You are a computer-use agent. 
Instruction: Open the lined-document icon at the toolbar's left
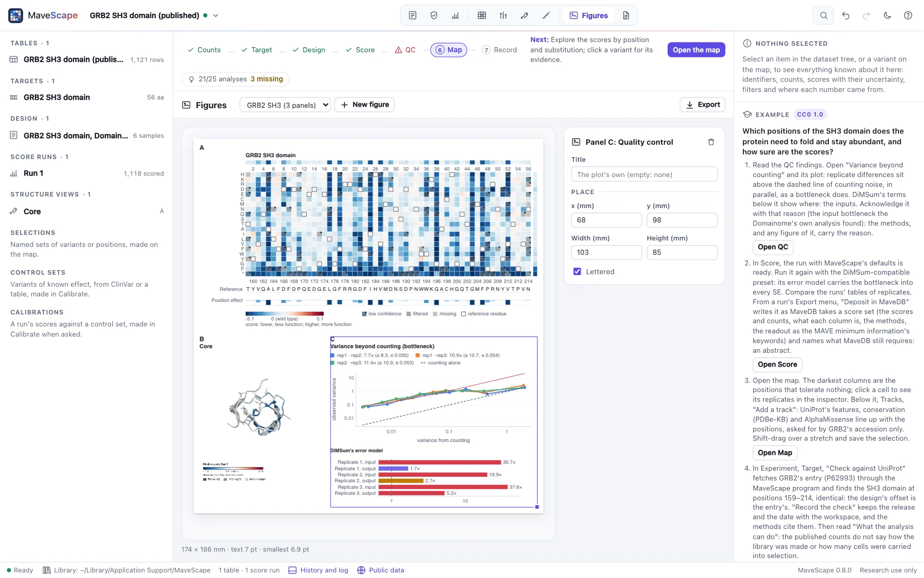pos(413,15)
